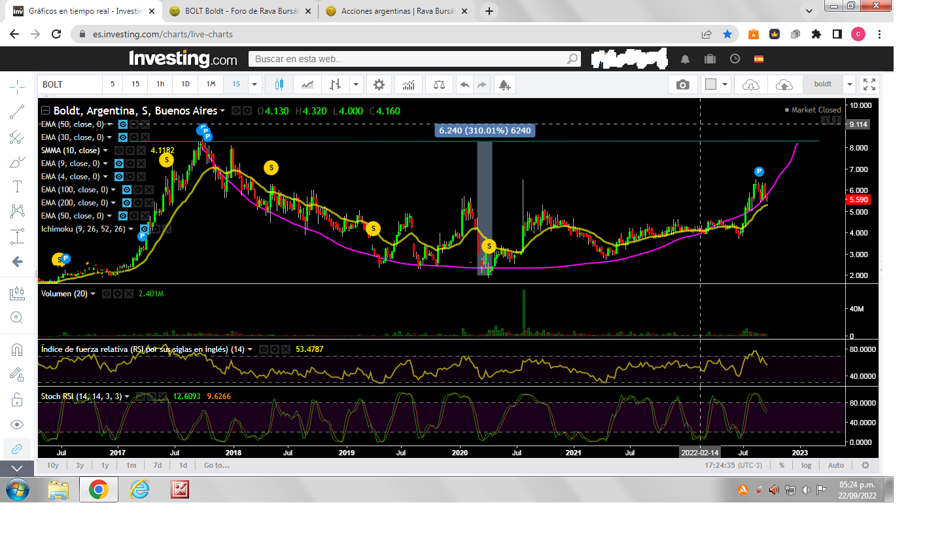Viewport: 942px width, 560px height.
Task: Toggle log scale button
Action: point(806,465)
